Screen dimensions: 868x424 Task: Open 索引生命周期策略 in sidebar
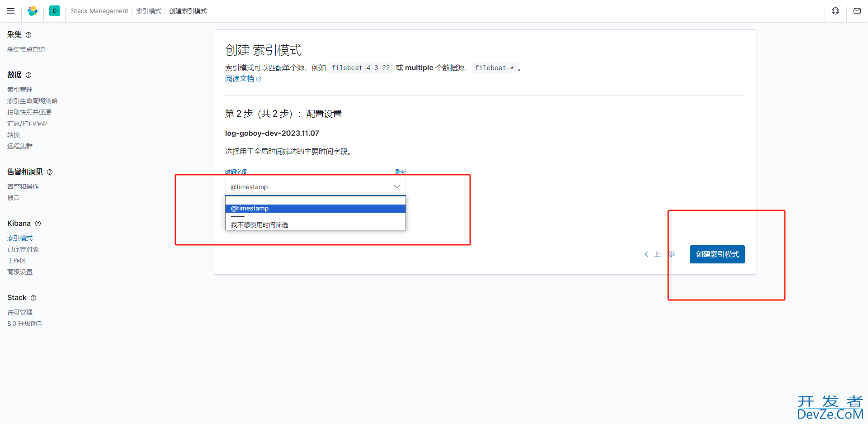(x=33, y=101)
